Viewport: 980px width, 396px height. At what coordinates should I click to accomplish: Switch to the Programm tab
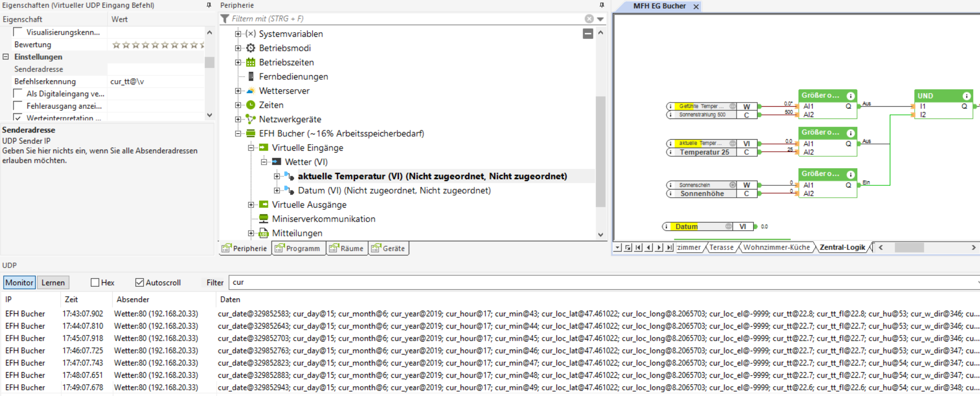(x=298, y=248)
